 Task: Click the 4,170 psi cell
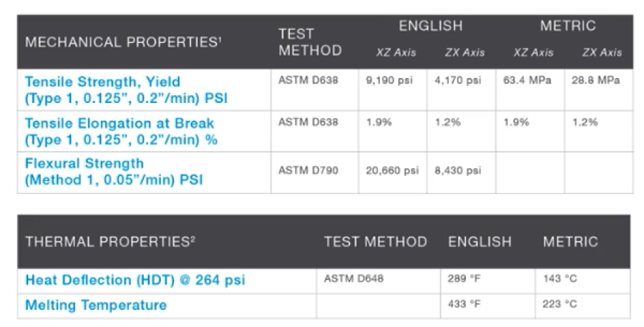(457, 81)
